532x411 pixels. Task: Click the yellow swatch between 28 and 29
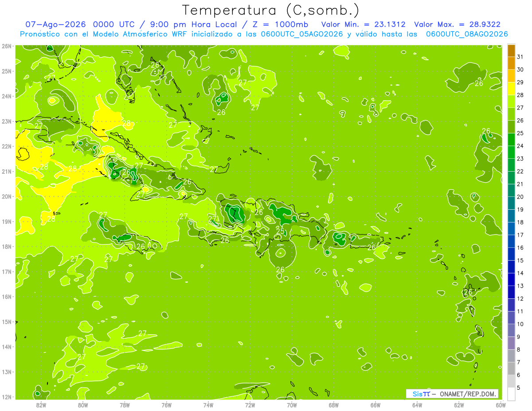click(511, 89)
